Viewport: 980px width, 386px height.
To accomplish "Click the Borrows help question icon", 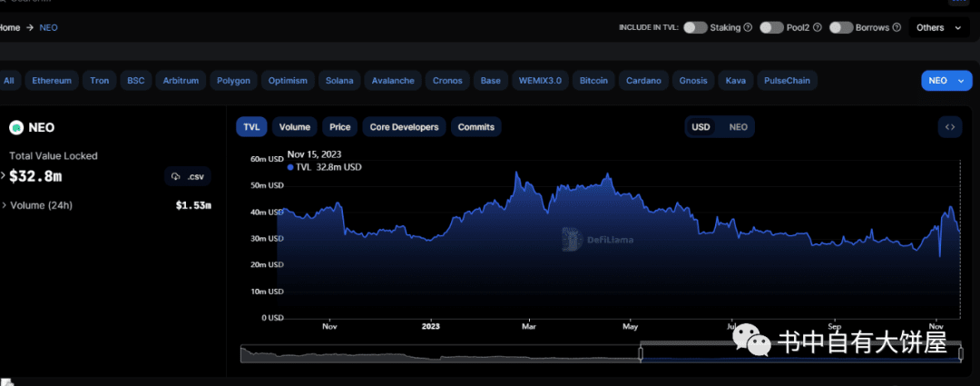I will pyautogui.click(x=897, y=27).
